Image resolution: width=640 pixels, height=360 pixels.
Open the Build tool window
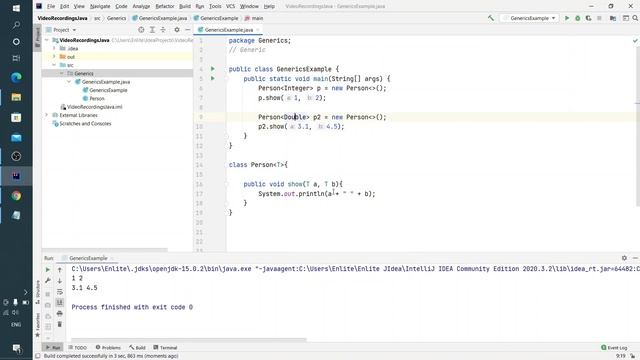138,347
